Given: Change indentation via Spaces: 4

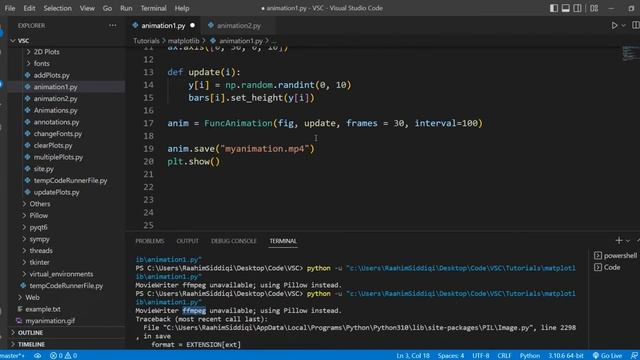Looking at the screenshot, I should coord(451,356).
